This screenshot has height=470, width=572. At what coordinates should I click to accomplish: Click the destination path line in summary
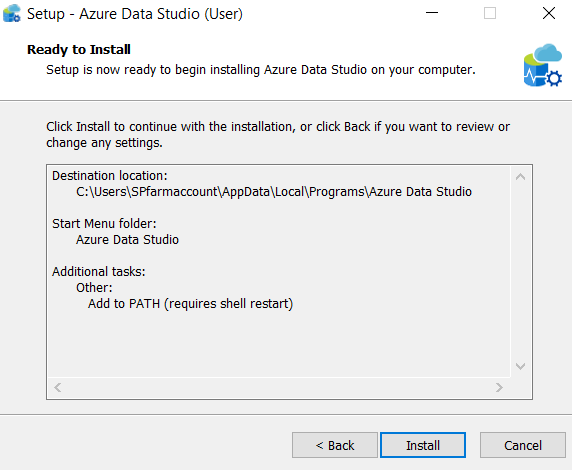[274, 192]
